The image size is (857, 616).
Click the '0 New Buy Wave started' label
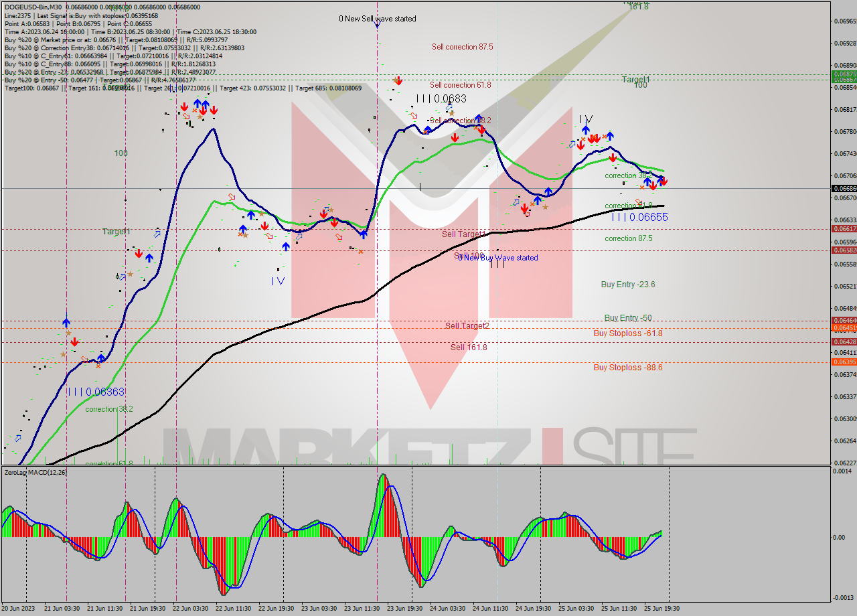tap(498, 258)
